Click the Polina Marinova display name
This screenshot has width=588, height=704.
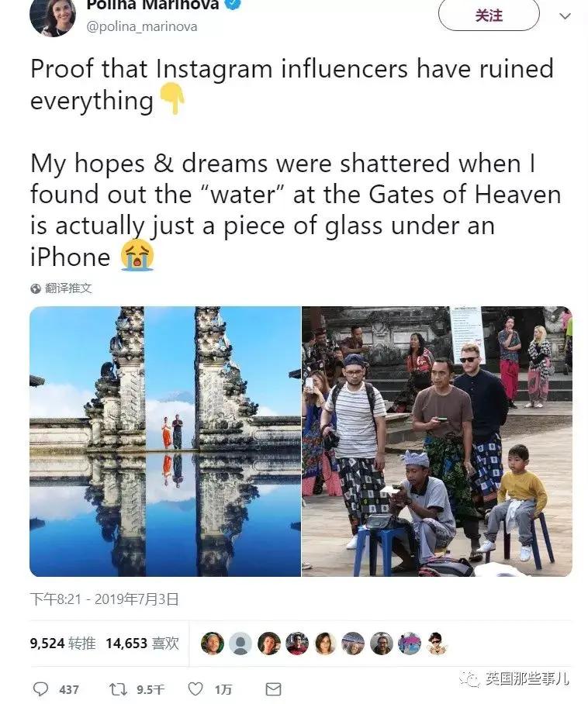153,5
